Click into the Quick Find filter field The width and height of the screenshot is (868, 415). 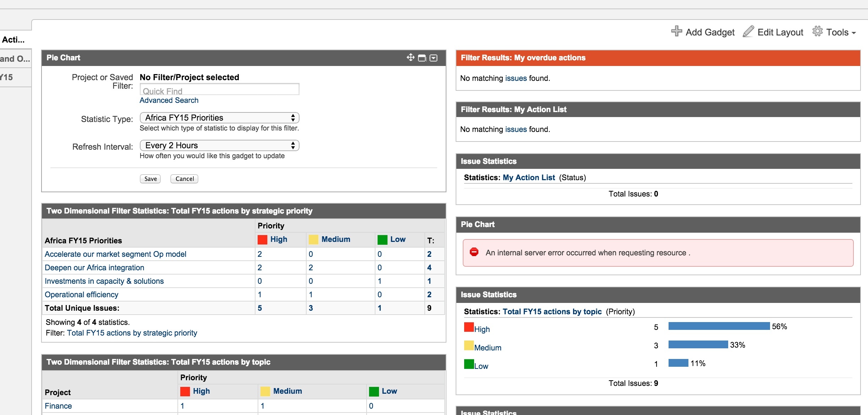(219, 90)
